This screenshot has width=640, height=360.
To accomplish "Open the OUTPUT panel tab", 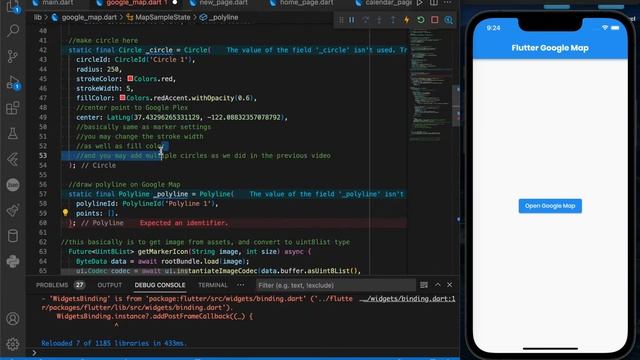I will click(x=109, y=285).
